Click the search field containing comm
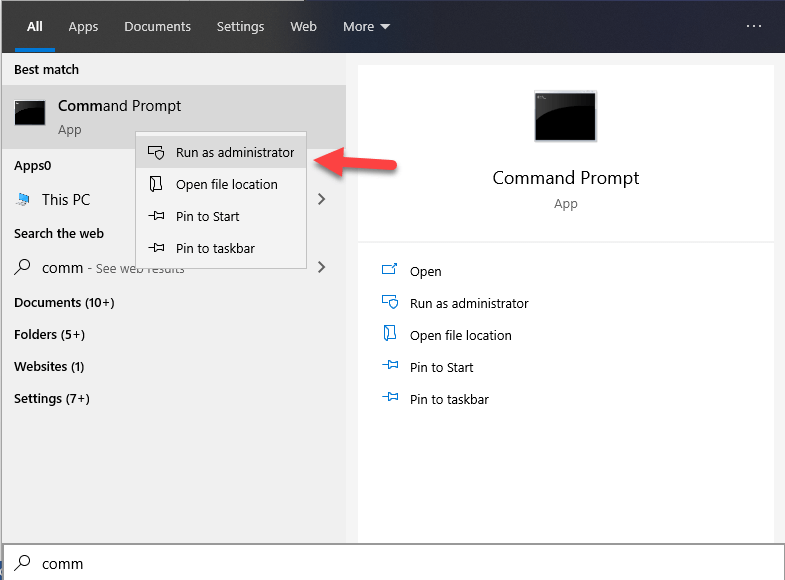 pos(394,563)
